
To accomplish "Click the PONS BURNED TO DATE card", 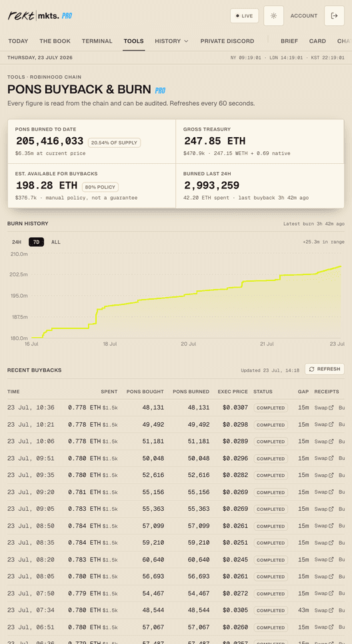I will click(x=92, y=141).
